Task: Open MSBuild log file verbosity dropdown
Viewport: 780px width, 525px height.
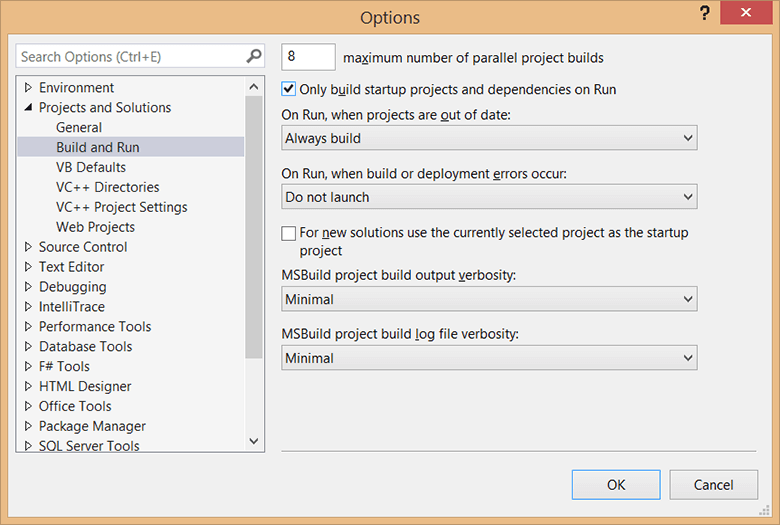Action: click(x=489, y=358)
